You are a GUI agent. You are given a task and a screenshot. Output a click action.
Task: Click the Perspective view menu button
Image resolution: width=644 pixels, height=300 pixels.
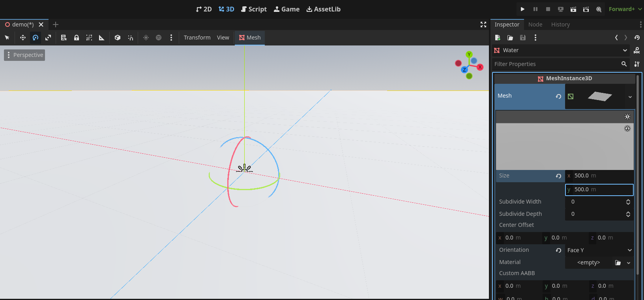[24, 55]
